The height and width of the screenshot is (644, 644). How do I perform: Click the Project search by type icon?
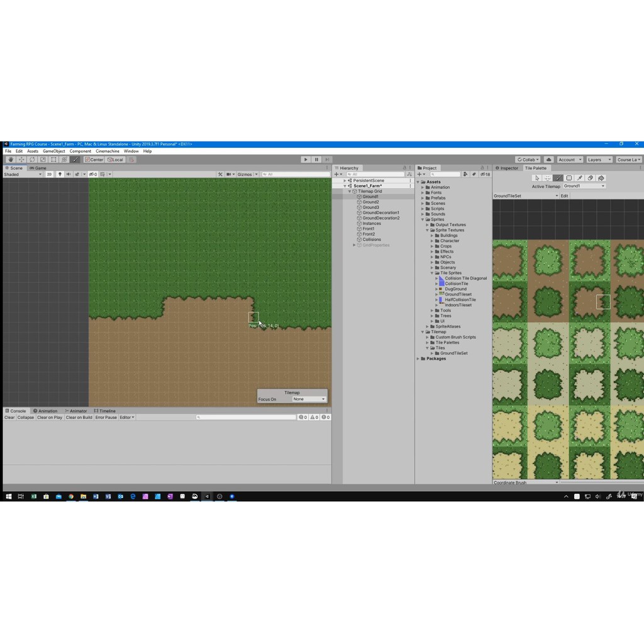(465, 174)
